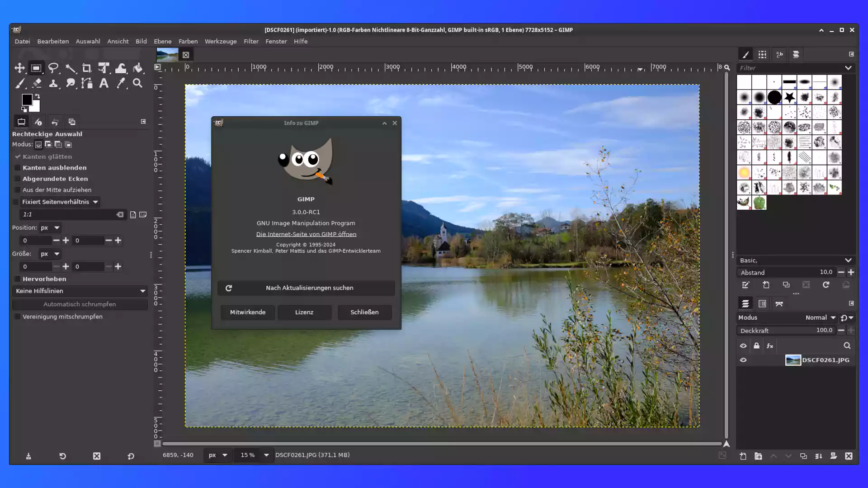
Task: Open the Datei menu
Action: pyautogui.click(x=22, y=41)
